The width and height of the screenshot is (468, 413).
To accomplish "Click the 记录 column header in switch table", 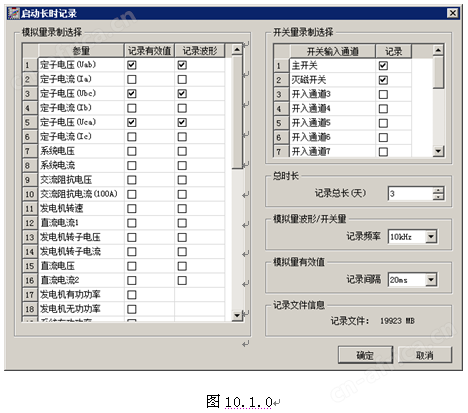I will (x=394, y=51).
